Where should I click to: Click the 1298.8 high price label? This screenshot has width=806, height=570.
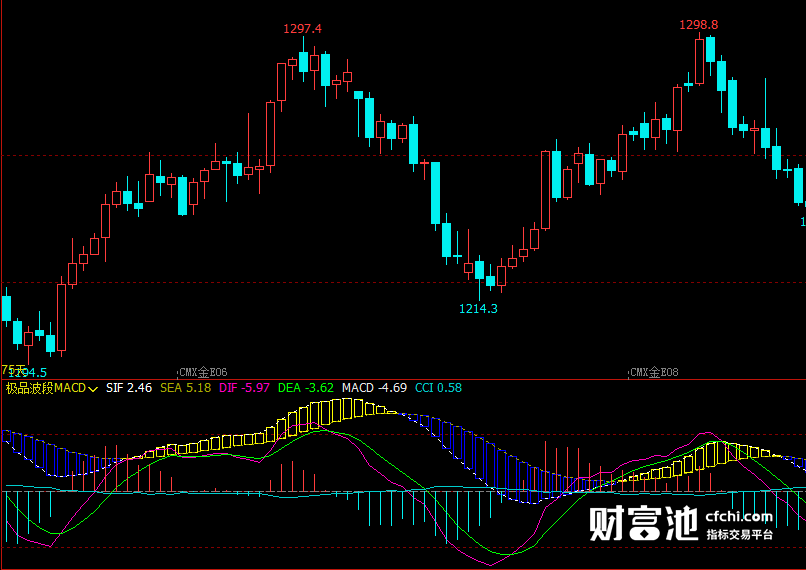coord(699,25)
